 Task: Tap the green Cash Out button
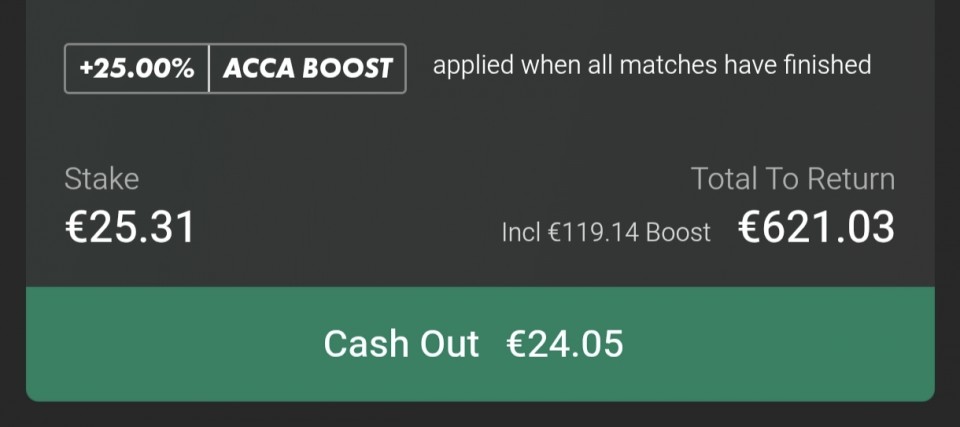pyautogui.click(x=480, y=344)
